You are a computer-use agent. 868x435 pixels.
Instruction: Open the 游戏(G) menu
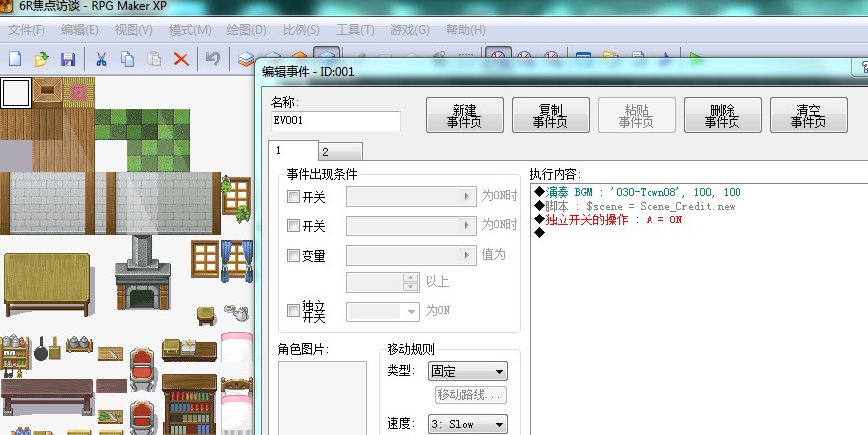coord(409,30)
